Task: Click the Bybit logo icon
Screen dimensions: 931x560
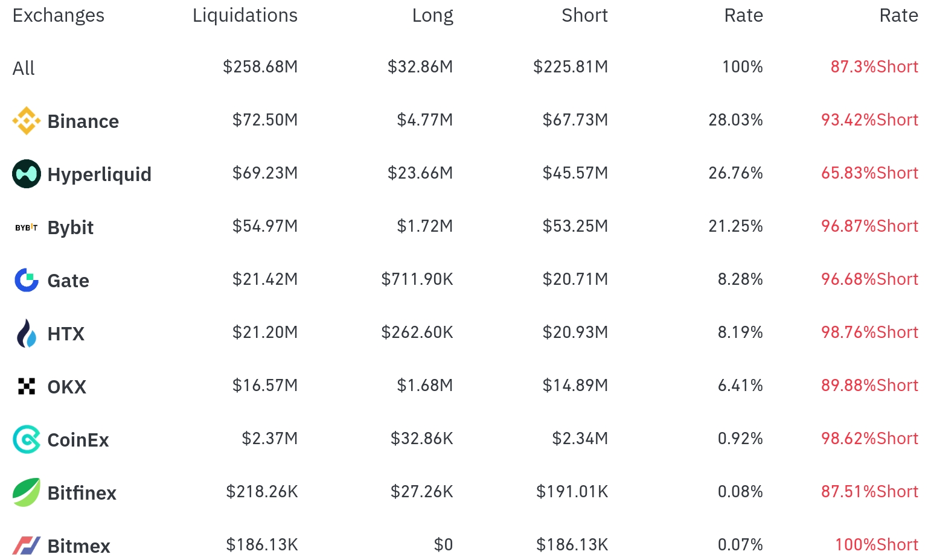Action: [x=27, y=227]
